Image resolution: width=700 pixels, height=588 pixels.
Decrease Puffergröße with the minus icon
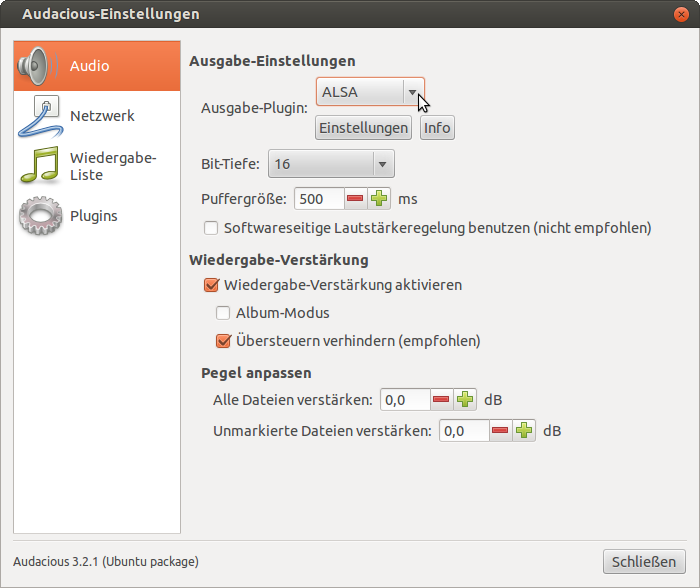[356, 198]
